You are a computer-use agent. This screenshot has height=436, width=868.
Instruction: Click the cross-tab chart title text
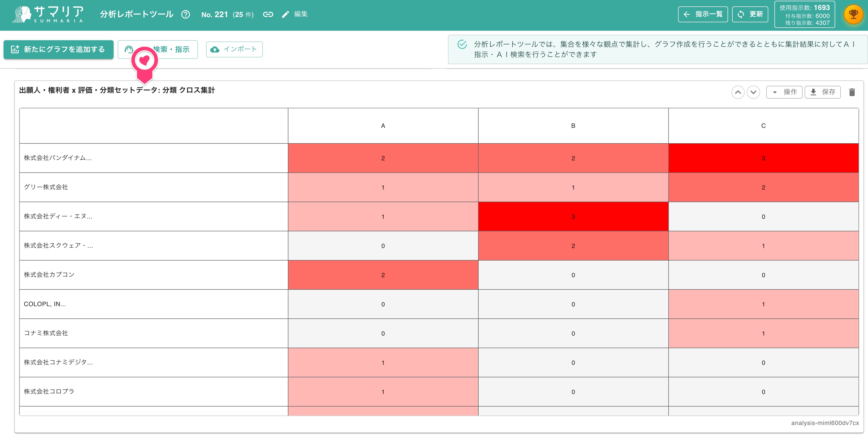pyautogui.click(x=117, y=90)
